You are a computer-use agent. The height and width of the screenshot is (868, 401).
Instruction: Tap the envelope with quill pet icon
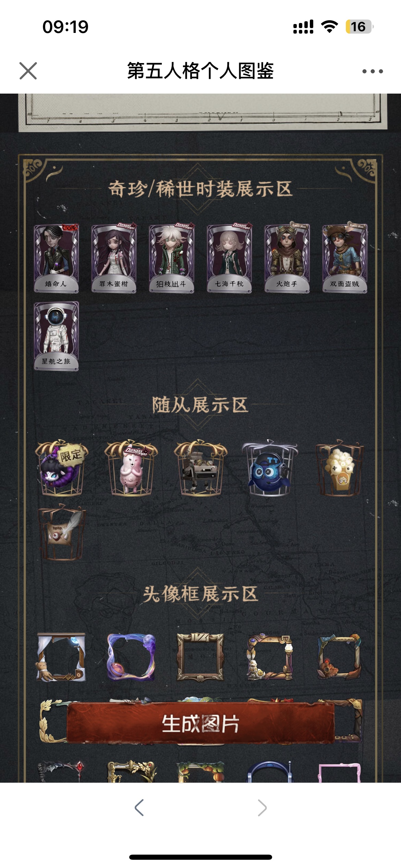coord(62,532)
